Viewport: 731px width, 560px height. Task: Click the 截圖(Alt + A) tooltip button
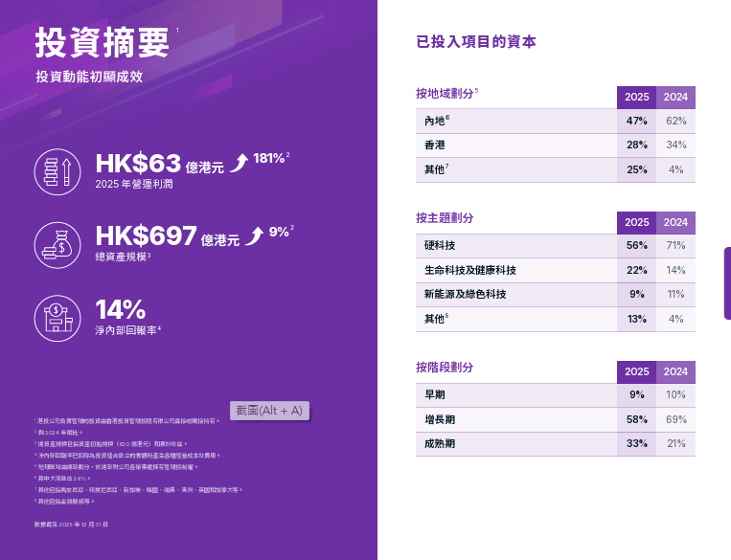(269, 411)
